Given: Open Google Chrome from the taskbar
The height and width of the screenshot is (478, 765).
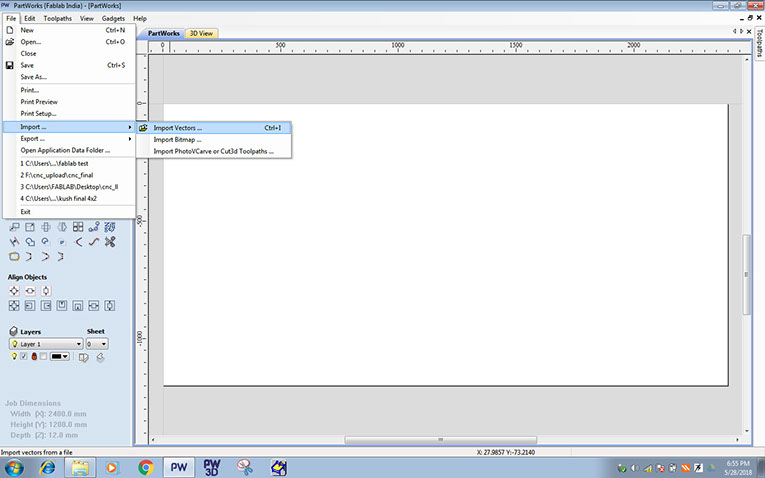Looking at the screenshot, I should pyautogui.click(x=145, y=467).
